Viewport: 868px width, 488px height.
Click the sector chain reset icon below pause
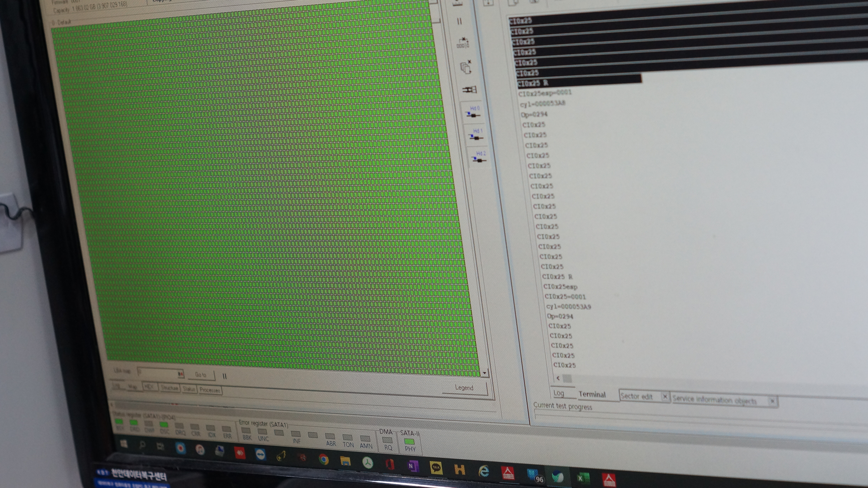coord(463,43)
